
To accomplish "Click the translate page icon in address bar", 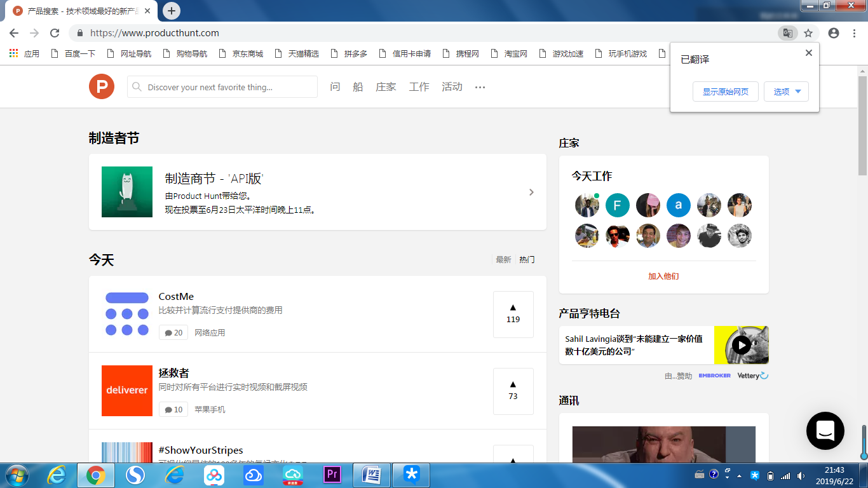I will [787, 33].
